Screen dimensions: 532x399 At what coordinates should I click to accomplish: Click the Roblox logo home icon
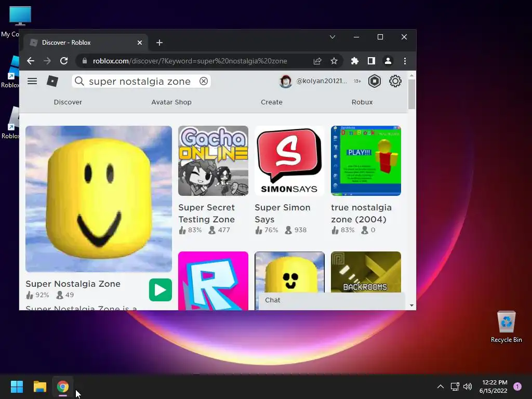coord(52,81)
